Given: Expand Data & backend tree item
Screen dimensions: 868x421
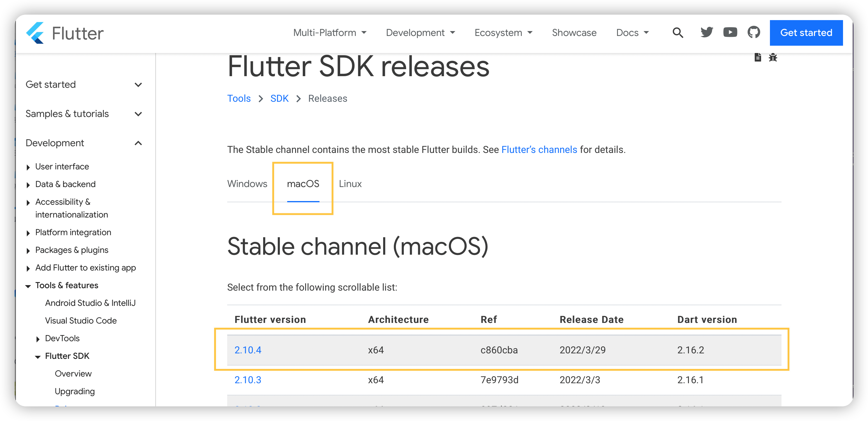Looking at the screenshot, I should pyautogui.click(x=61, y=184).
